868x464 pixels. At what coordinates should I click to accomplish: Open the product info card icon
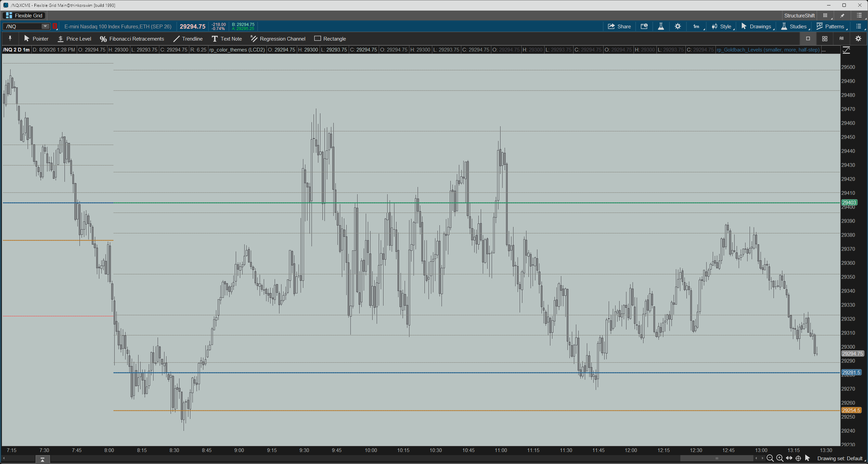(644, 27)
